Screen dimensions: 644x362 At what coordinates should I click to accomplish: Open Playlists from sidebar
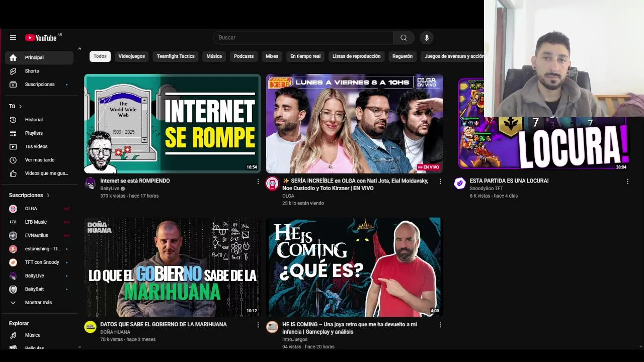39,133
